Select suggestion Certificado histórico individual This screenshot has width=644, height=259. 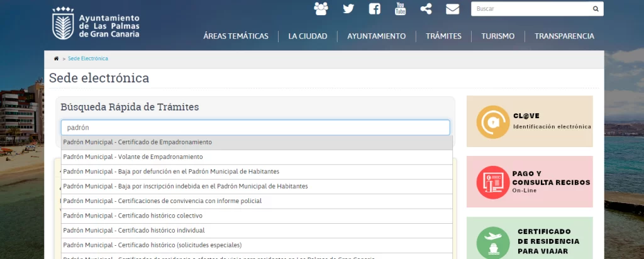257,231
